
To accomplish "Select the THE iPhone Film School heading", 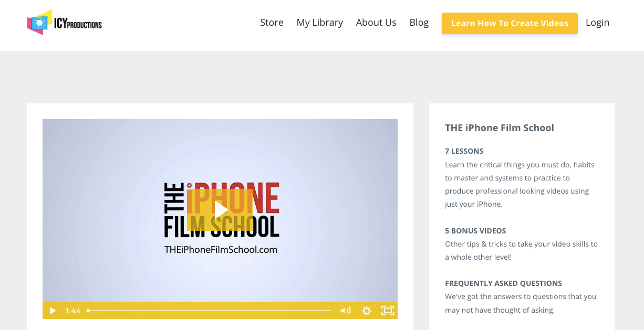I will 499,128.
